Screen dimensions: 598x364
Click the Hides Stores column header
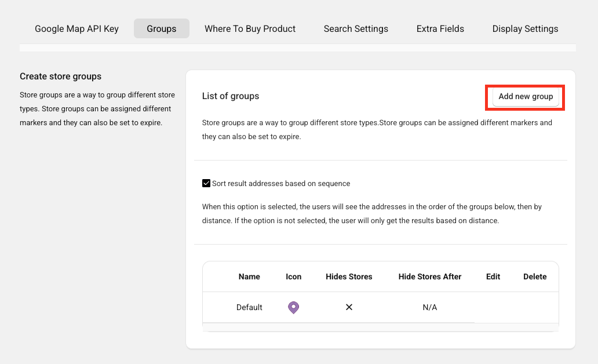pos(349,276)
